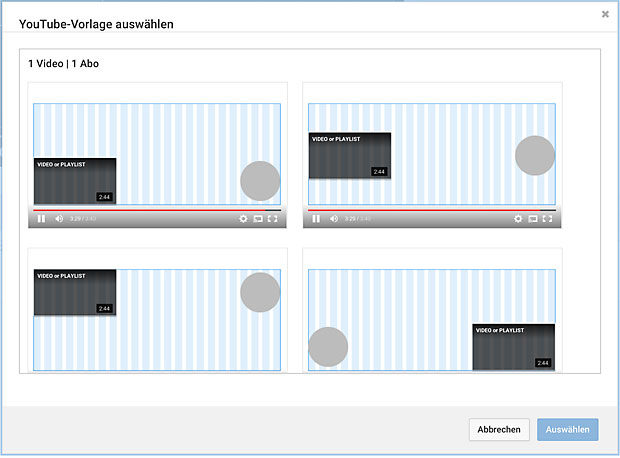Click the fullscreen icon in the second template preview
The height and width of the screenshot is (458, 620).
tap(547, 219)
